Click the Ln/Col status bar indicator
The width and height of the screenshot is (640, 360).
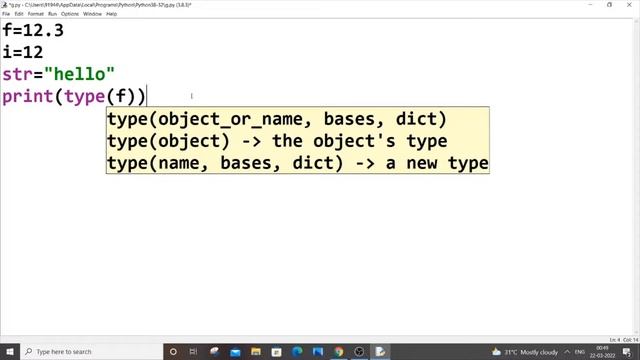click(624, 340)
